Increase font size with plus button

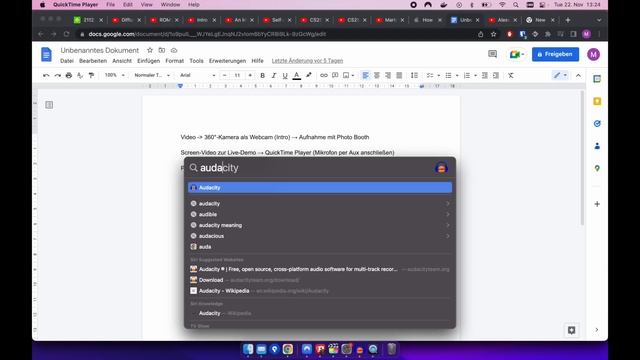pyautogui.click(x=250, y=76)
